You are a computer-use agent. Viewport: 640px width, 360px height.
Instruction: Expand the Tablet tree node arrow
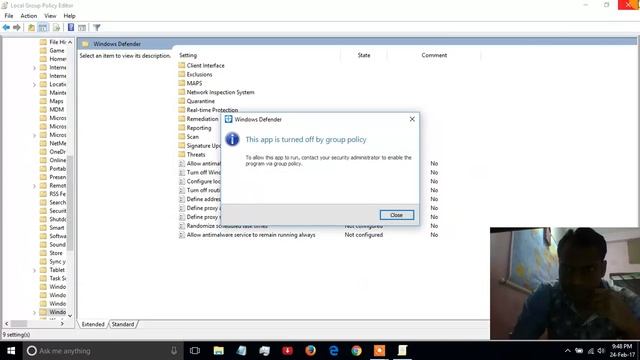coord(34,270)
